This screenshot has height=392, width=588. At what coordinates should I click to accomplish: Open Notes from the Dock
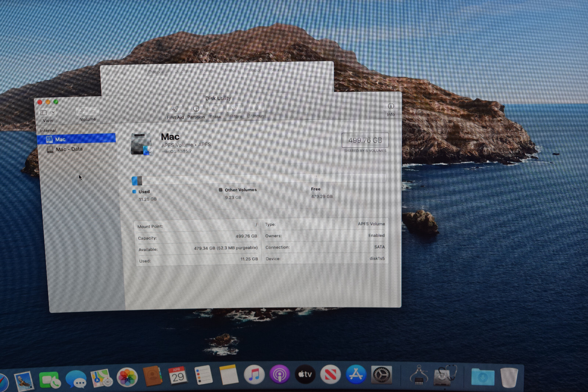pyautogui.click(x=229, y=375)
